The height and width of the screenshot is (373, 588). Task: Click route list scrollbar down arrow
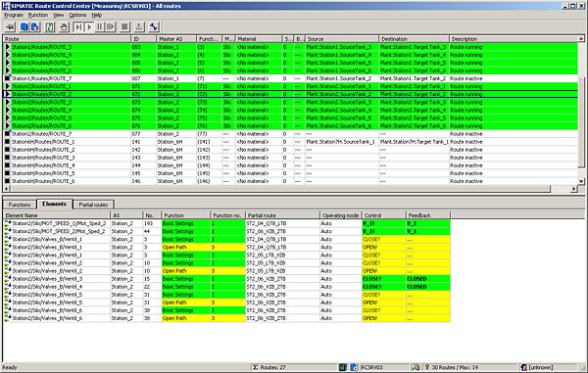click(581, 181)
